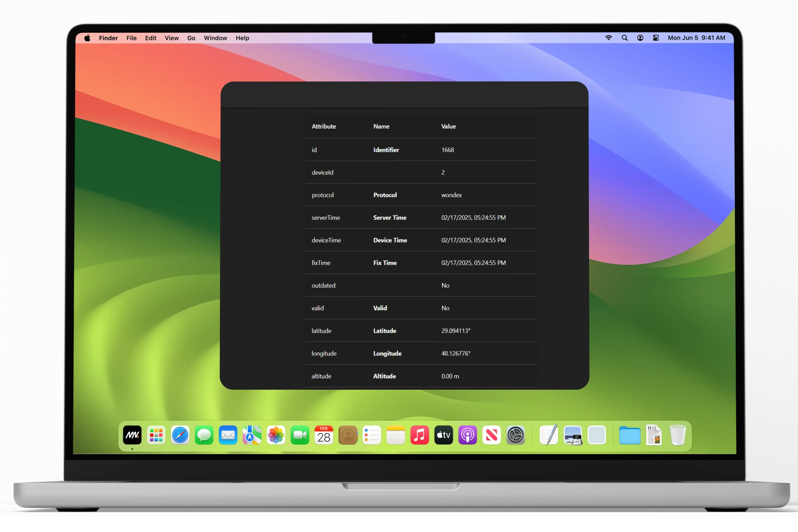The width and height of the screenshot is (798, 532).
Task: Click the Device Time name cell
Action: coord(390,240)
